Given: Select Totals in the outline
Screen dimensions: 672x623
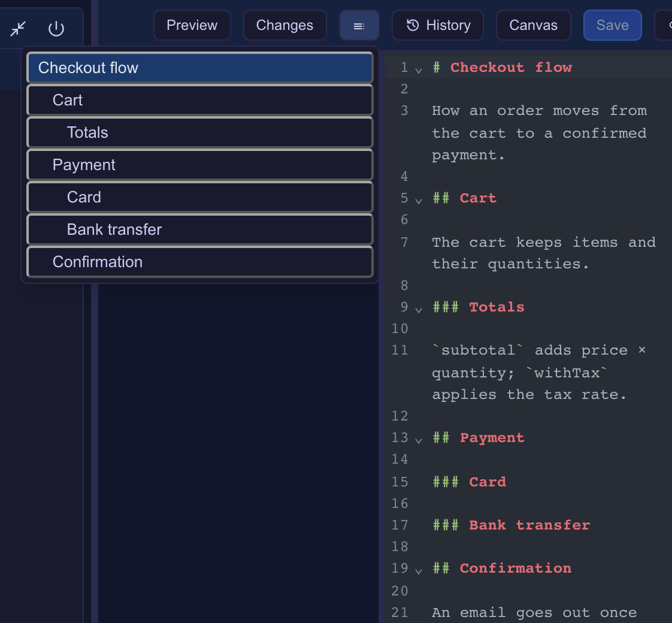Looking at the screenshot, I should [x=199, y=132].
